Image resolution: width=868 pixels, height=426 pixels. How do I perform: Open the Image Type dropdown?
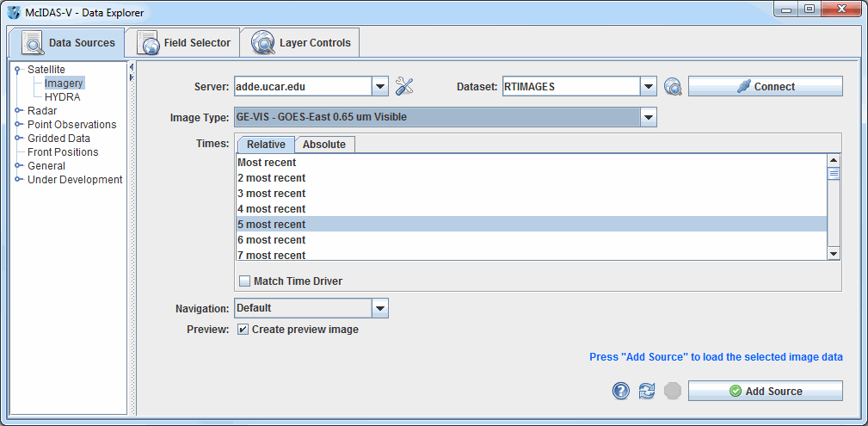649,117
